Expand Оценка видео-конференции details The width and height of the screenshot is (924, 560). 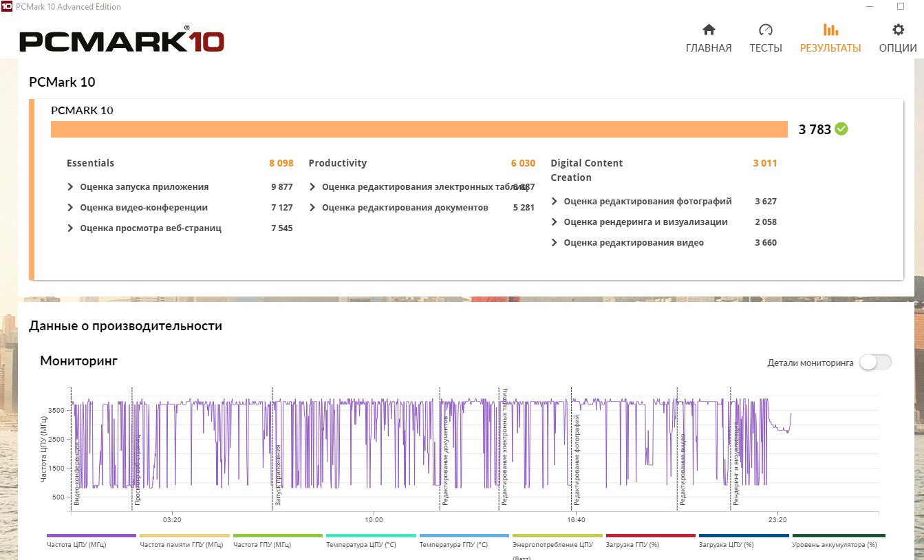pyautogui.click(x=71, y=208)
